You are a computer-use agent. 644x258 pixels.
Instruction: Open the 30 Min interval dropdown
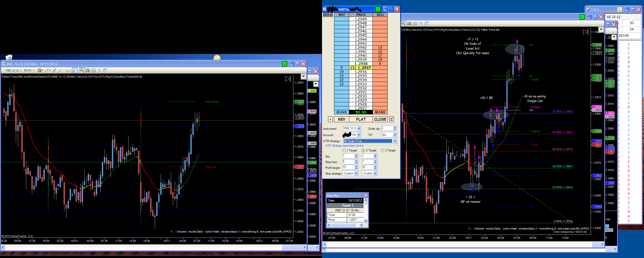(x=29, y=70)
